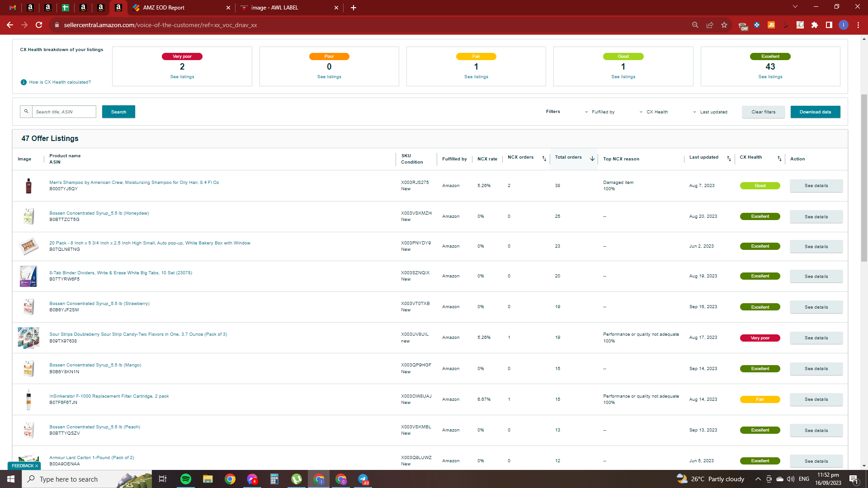Click the page vertical scrollbar thumb

[864, 178]
